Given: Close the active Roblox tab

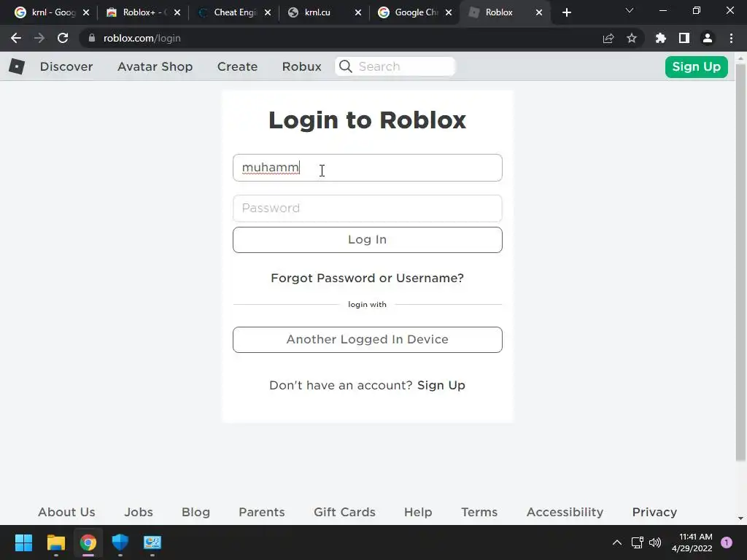Looking at the screenshot, I should click(539, 12).
